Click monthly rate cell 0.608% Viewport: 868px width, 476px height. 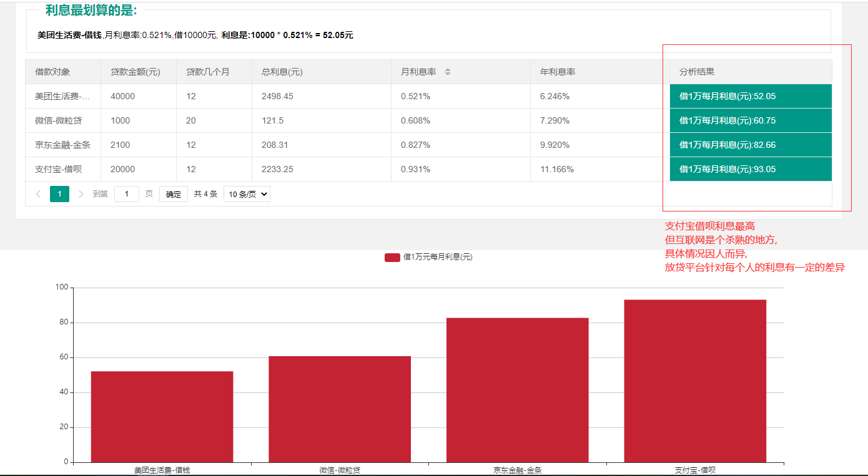pyautogui.click(x=461, y=120)
